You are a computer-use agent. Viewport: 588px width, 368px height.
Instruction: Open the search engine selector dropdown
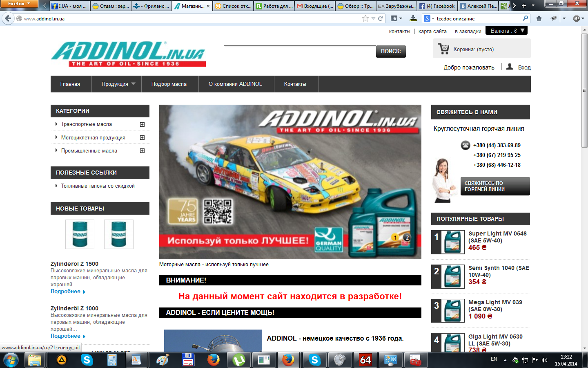pos(429,18)
